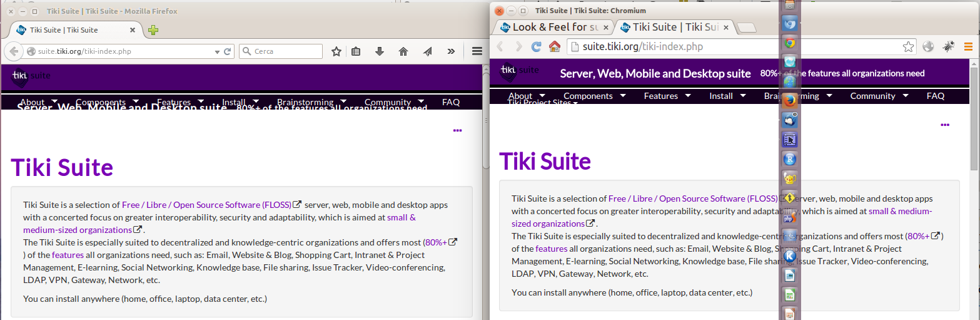The height and width of the screenshot is (320, 980).
Task: Click Chromium forward arrow
Action: (x=518, y=46)
